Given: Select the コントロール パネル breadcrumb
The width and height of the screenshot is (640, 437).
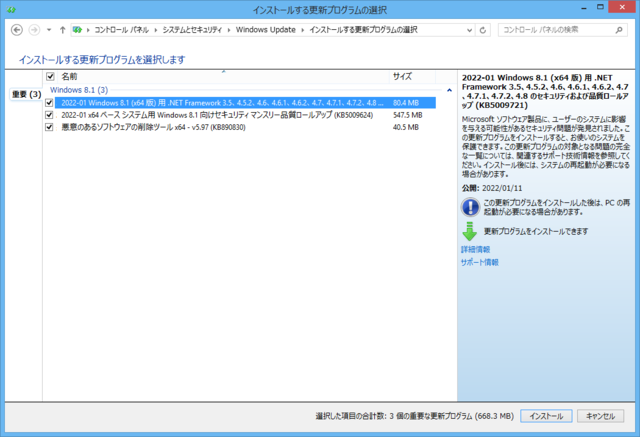Looking at the screenshot, I should (122, 30).
